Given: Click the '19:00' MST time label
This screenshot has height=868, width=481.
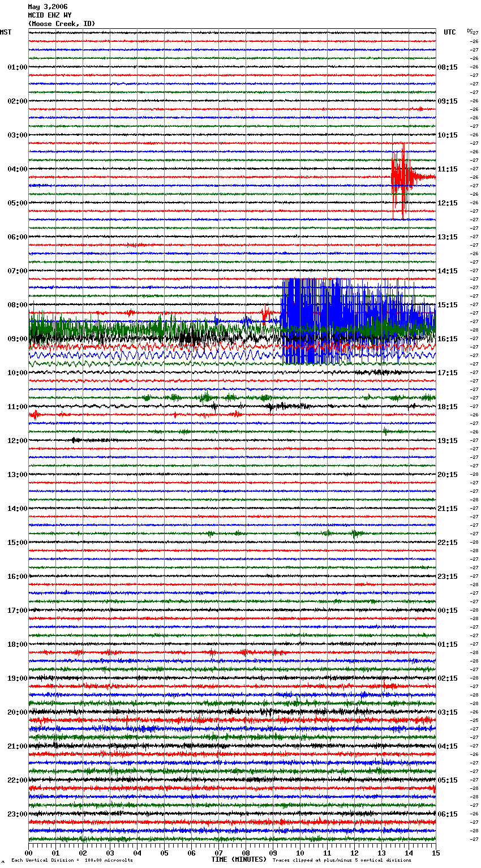Looking at the screenshot, I should (x=18, y=678).
